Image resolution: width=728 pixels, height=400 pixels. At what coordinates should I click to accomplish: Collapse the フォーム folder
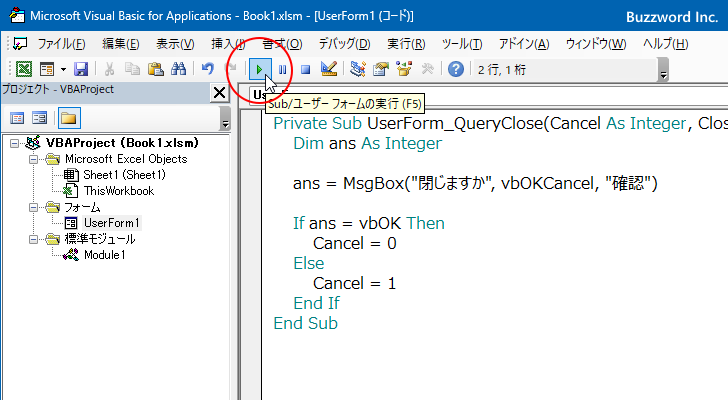point(33,207)
